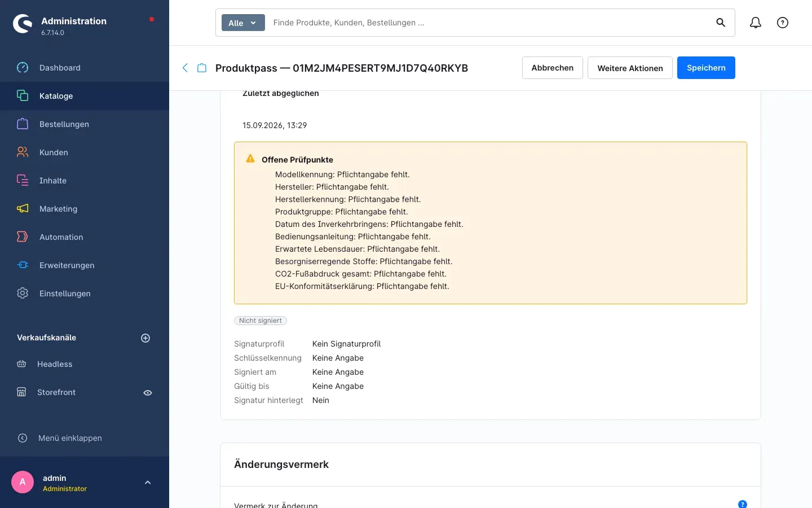Click the product pass icon beside the title
812x508 pixels.
pos(202,68)
